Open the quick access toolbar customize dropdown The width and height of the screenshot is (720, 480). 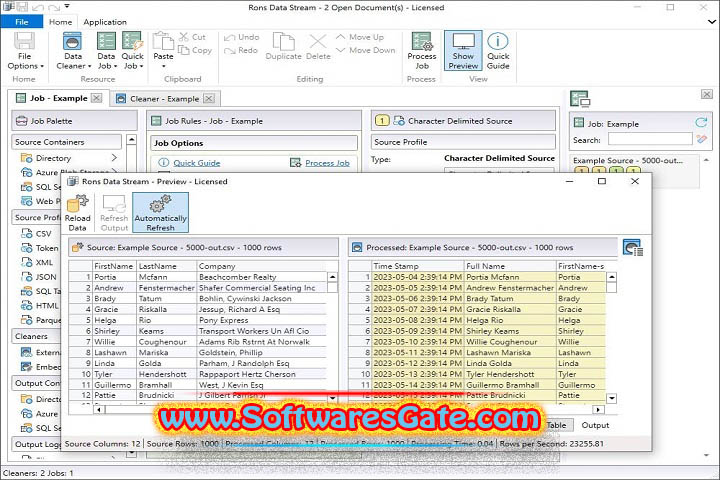click(x=67, y=6)
